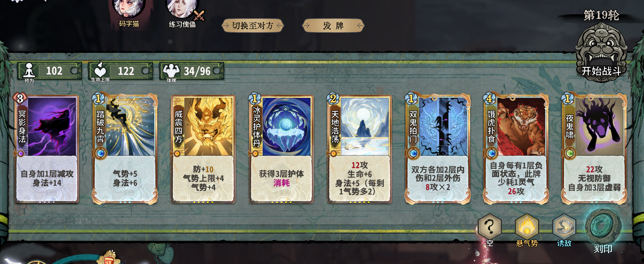Switch view with 切换至对方 button
The height and width of the screenshot is (264, 644).
pos(252,26)
